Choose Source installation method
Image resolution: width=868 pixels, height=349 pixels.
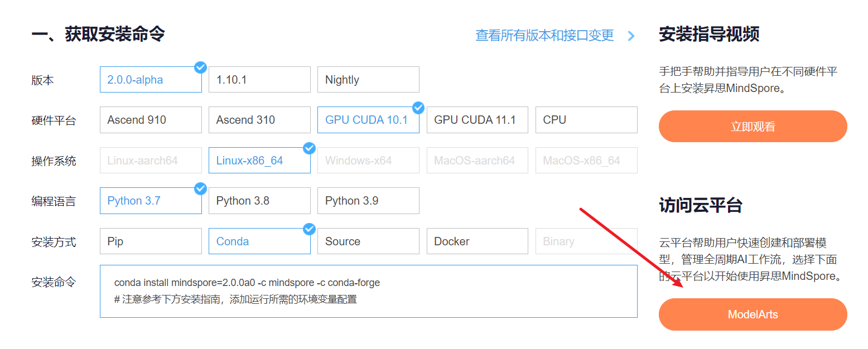pyautogui.click(x=368, y=241)
